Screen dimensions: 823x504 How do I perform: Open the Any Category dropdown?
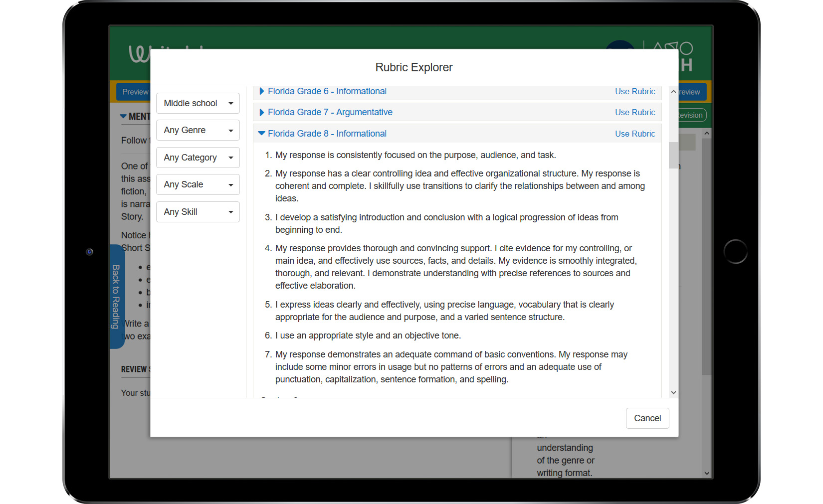pyautogui.click(x=198, y=158)
